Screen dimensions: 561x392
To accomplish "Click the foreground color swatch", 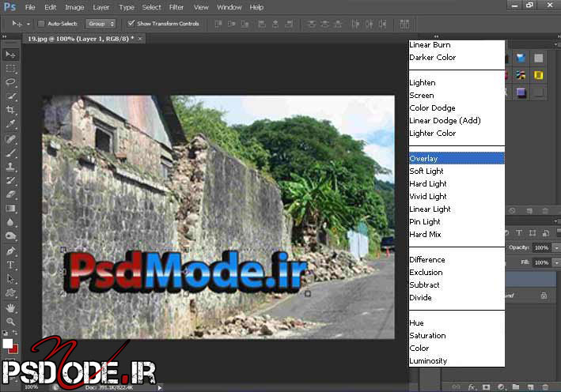I will pyautogui.click(x=7, y=344).
